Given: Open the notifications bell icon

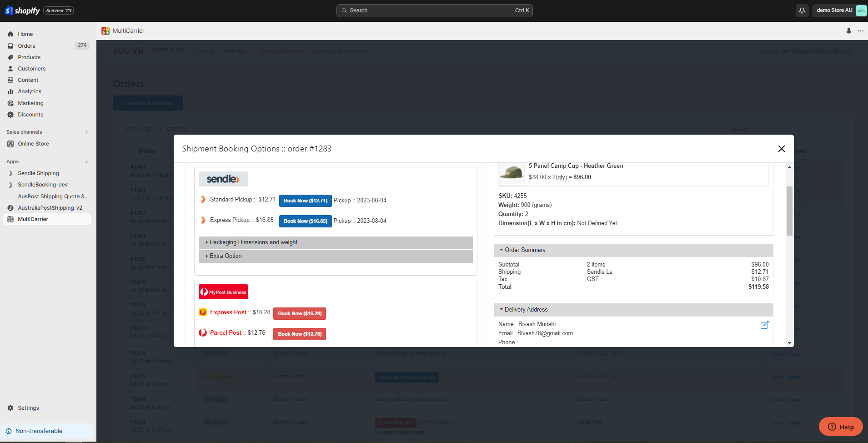Looking at the screenshot, I should tap(802, 10).
